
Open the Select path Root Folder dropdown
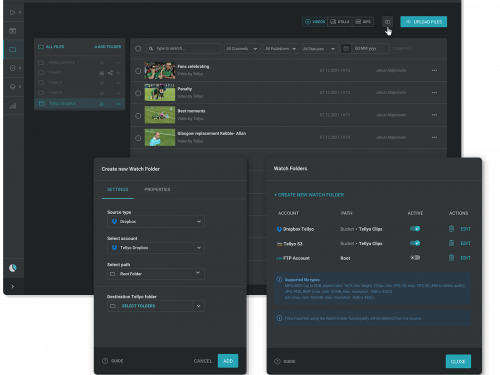point(156,274)
